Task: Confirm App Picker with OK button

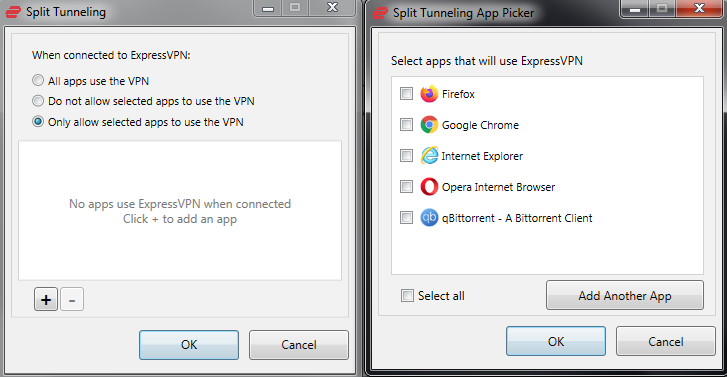Action: (x=555, y=341)
